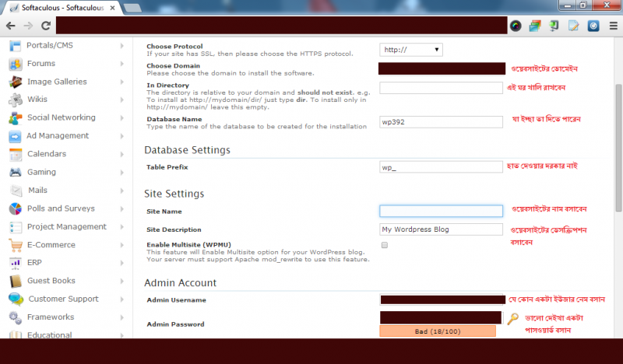The image size is (623, 364).
Task: Open the Educational category
Action: coord(50,335)
